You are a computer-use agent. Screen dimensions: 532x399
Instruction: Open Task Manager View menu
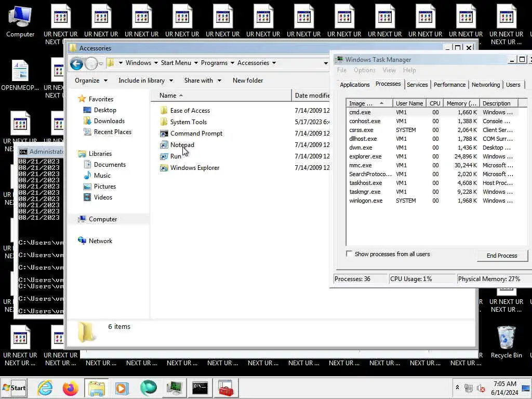[x=389, y=70]
